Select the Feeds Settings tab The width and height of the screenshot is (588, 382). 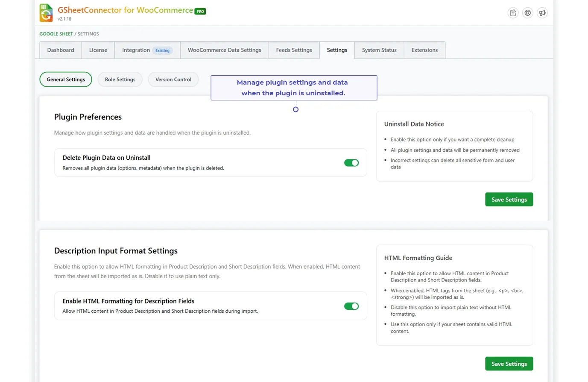294,50
